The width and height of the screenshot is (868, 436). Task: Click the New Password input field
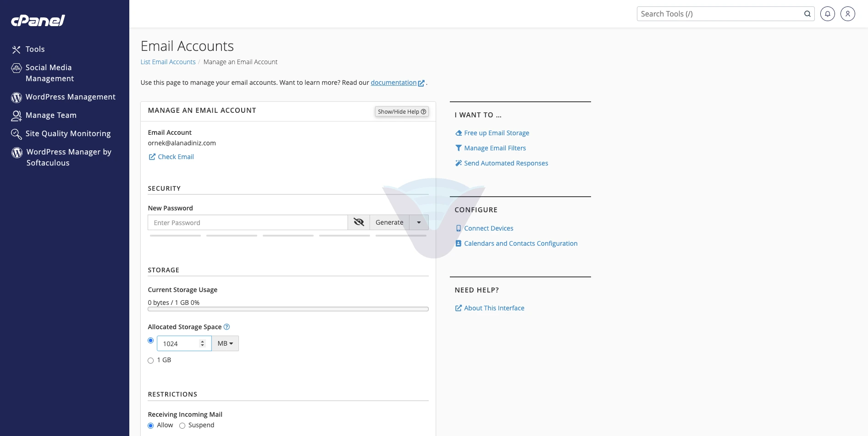(248, 222)
